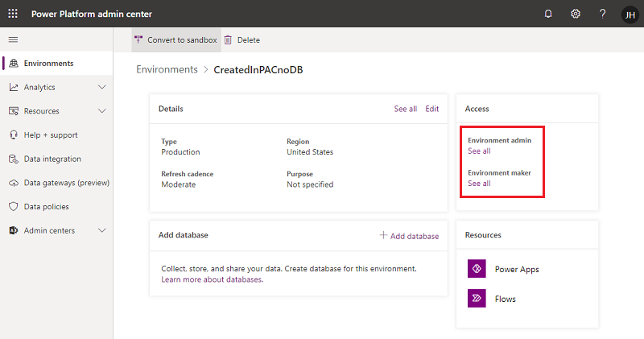Select Environments in the sidebar
Viewport: 644px width, 339px height.
tap(56, 64)
